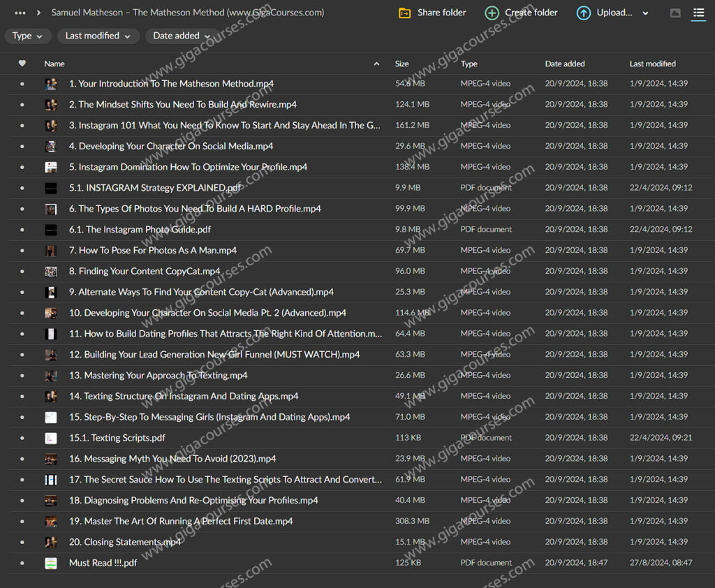Select 19. Master The Art first date video

click(x=180, y=521)
